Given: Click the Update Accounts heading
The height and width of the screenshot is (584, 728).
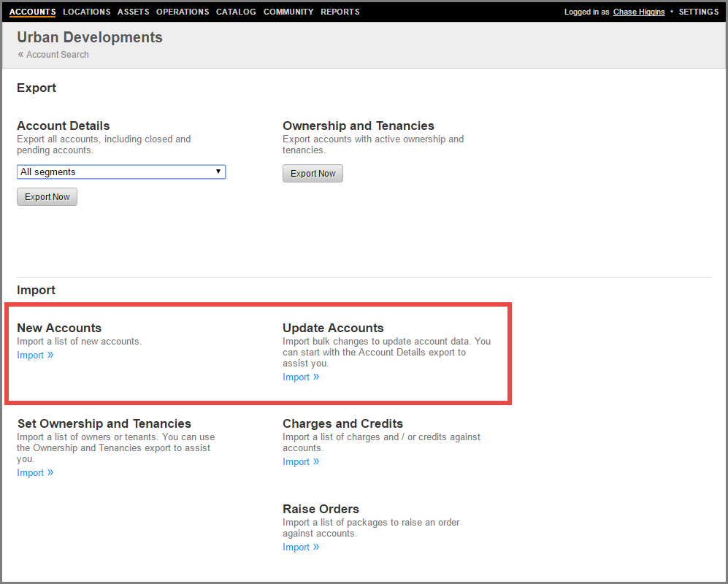Looking at the screenshot, I should (x=333, y=328).
